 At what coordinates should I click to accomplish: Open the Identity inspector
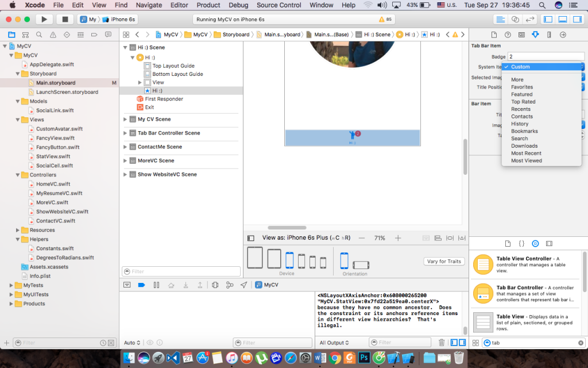521,36
